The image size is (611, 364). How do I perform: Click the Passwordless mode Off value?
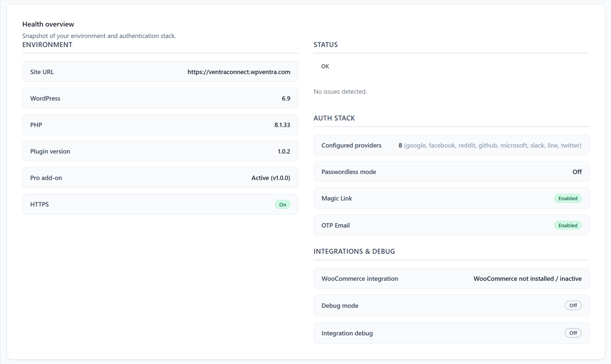coord(577,172)
